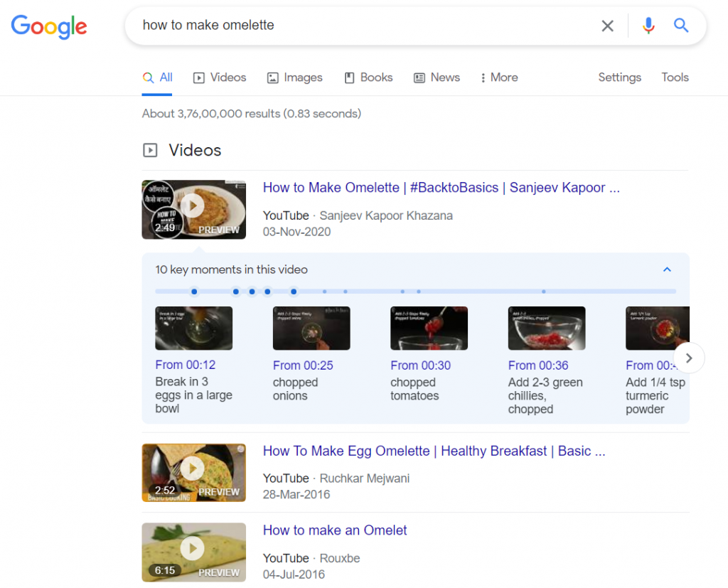Click the 'About 3,76,00,000 results' text
The width and height of the screenshot is (728, 588).
tap(252, 114)
